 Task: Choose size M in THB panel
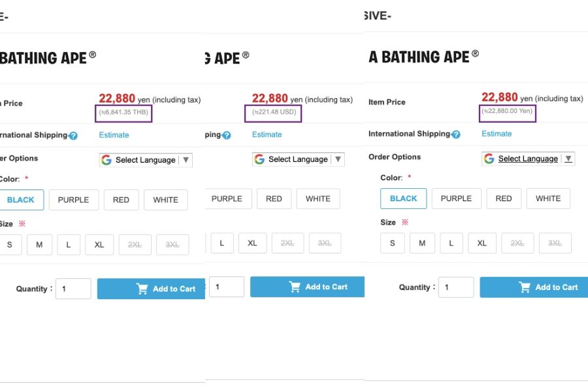pos(39,245)
